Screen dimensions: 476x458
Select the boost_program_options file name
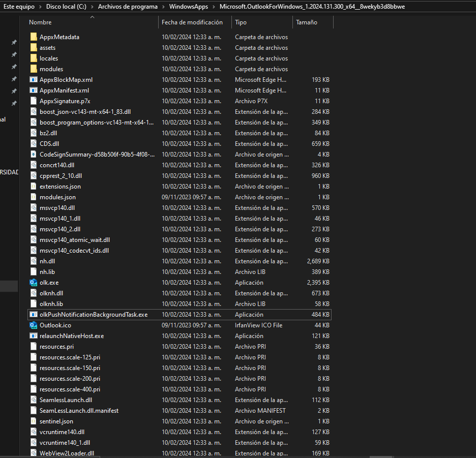97,123
